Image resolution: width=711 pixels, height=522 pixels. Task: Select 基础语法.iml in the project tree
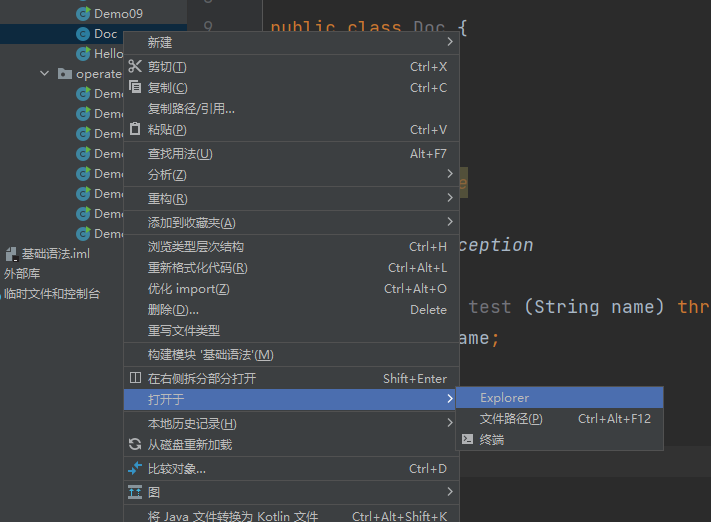(x=56, y=254)
